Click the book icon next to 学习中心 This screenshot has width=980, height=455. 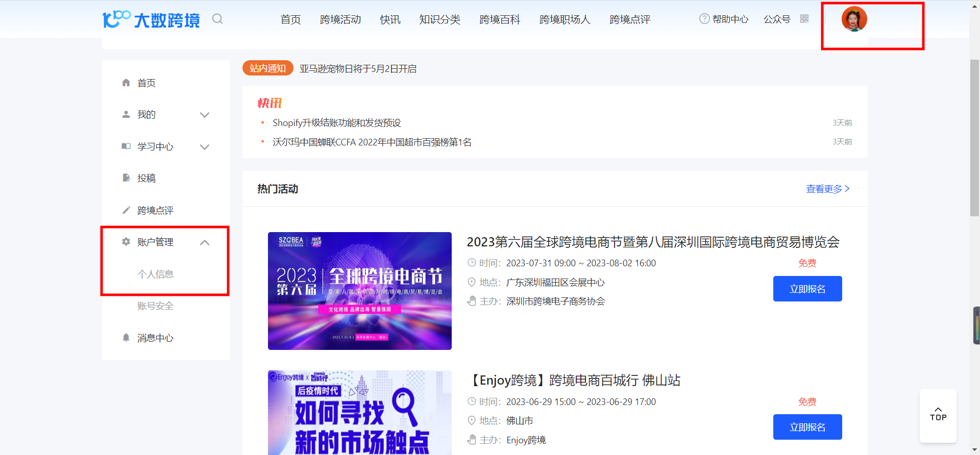tap(126, 146)
